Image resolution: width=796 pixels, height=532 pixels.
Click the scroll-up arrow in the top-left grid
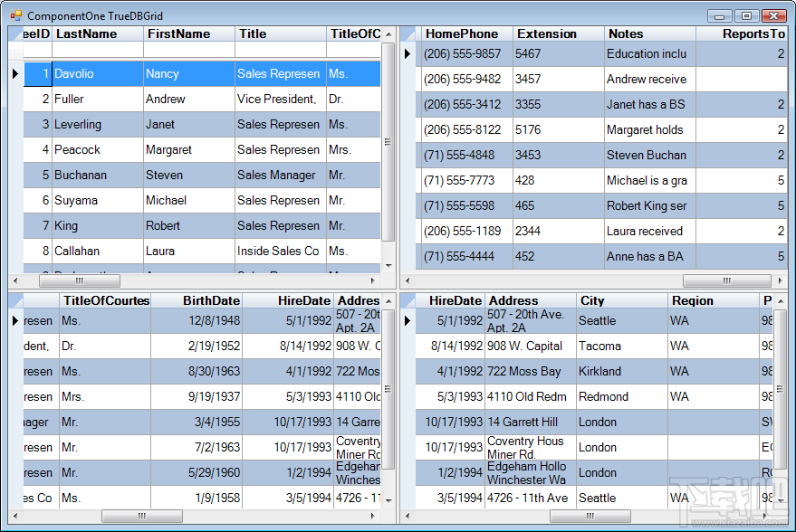pyautogui.click(x=388, y=34)
